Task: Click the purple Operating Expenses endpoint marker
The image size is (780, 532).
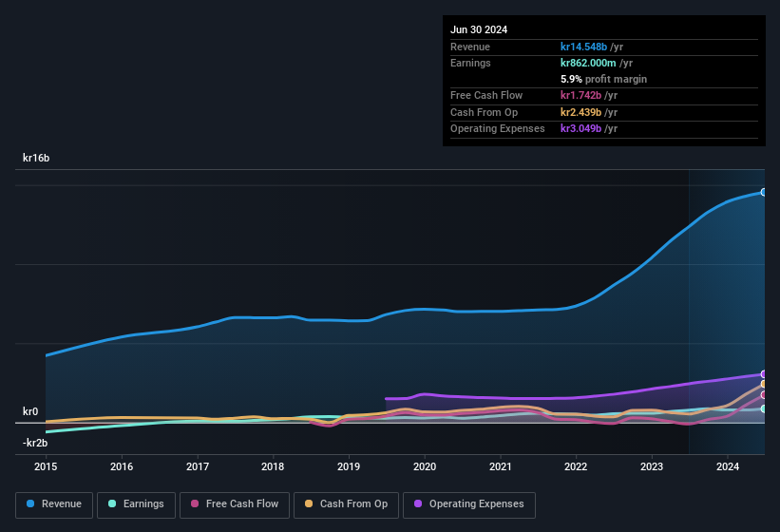Action: [x=764, y=374]
